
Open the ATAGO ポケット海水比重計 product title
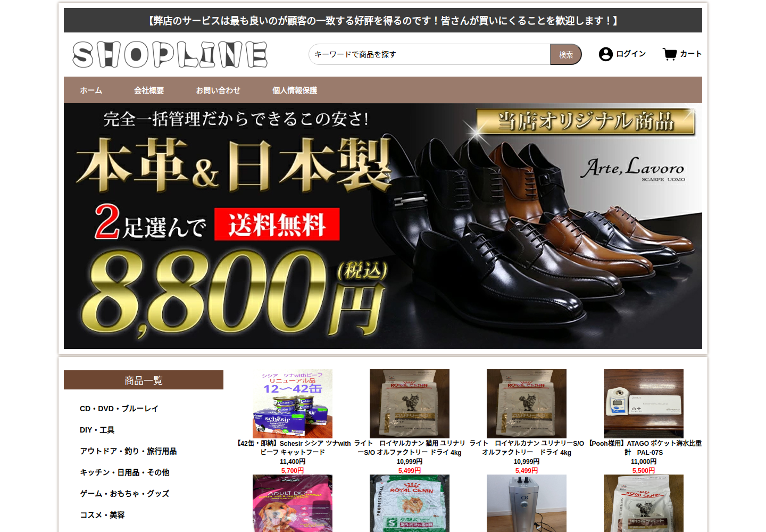tap(644, 448)
